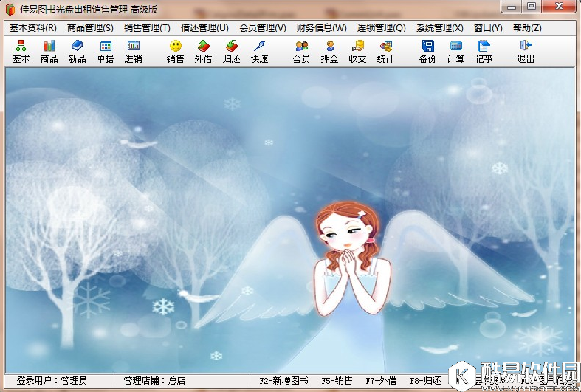The height and width of the screenshot is (392, 581).
Task: Open the 单据 toolbar icon
Action: [106, 51]
